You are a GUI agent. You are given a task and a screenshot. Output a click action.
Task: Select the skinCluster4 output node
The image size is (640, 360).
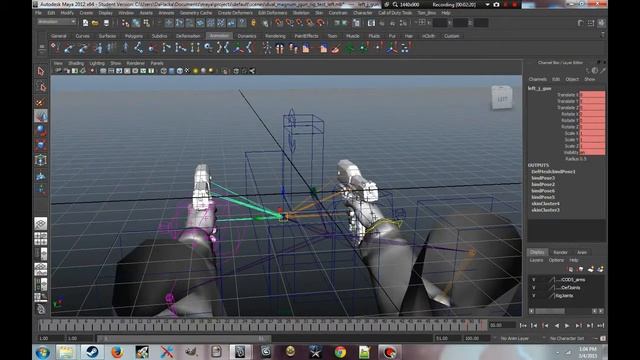point(545,203)
